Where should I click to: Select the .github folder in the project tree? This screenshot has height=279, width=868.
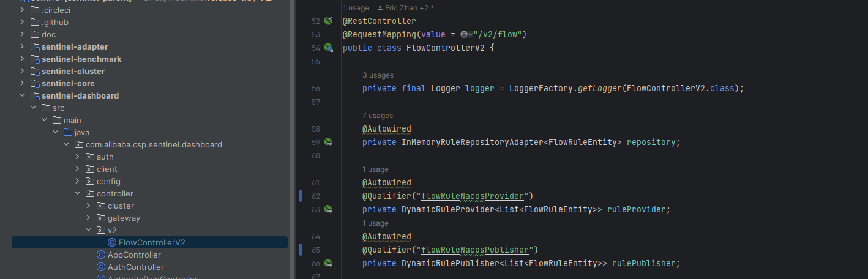tap(54, 22)
